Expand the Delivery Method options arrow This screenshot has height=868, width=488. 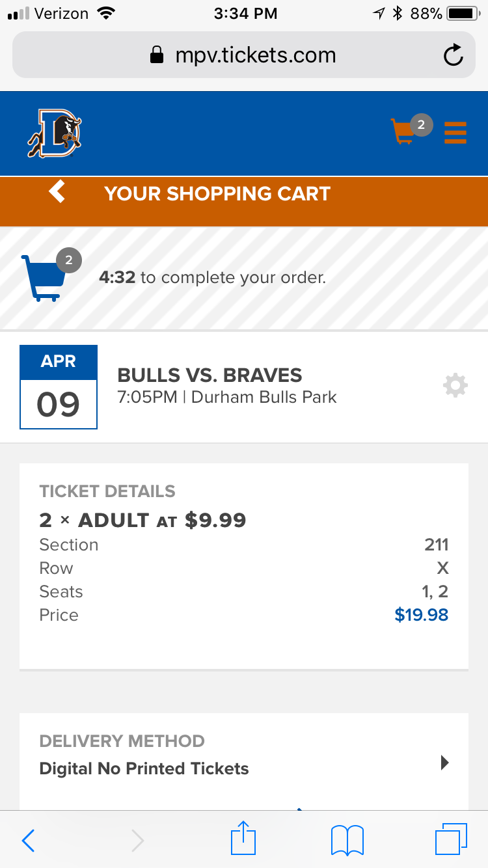coord(445,763)
